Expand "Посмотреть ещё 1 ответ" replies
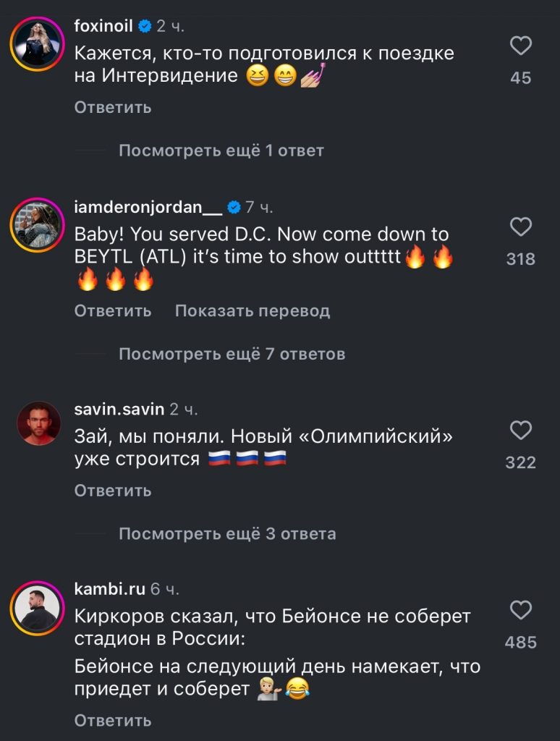This screenshot has height=741, width=560. coord(221,151)
